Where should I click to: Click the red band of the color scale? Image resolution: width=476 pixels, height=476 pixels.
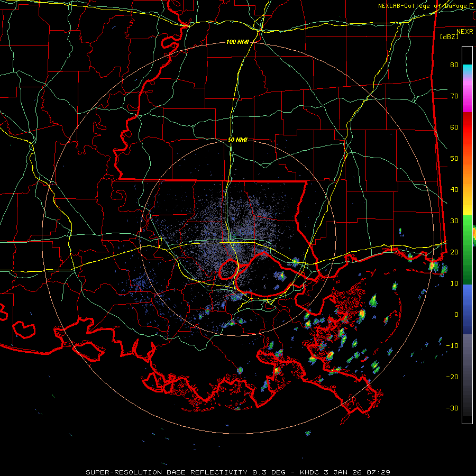467,127
